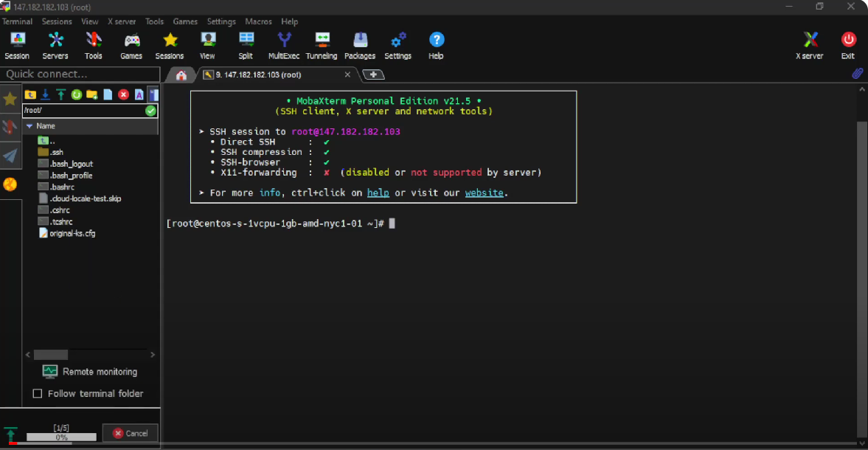The width and height of the screenshot is (868, 450).
Task: Click the text file 'A' icon in SFTP toolbar
Action: 139,94
